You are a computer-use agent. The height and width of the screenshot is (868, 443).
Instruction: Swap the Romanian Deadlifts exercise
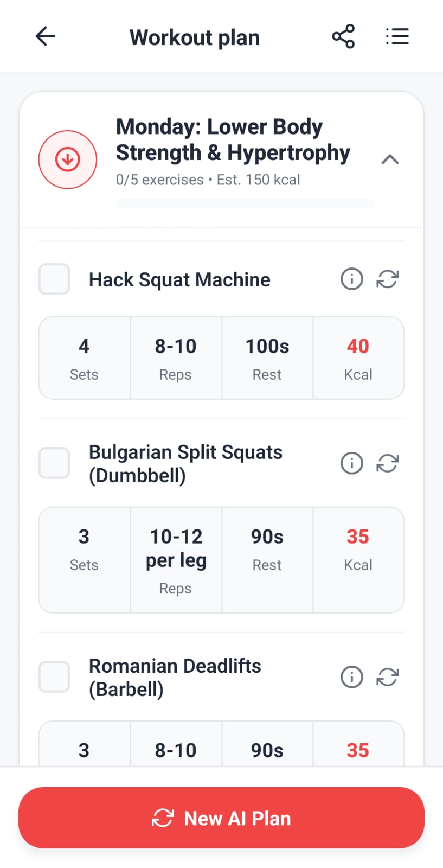pos(387,677)
